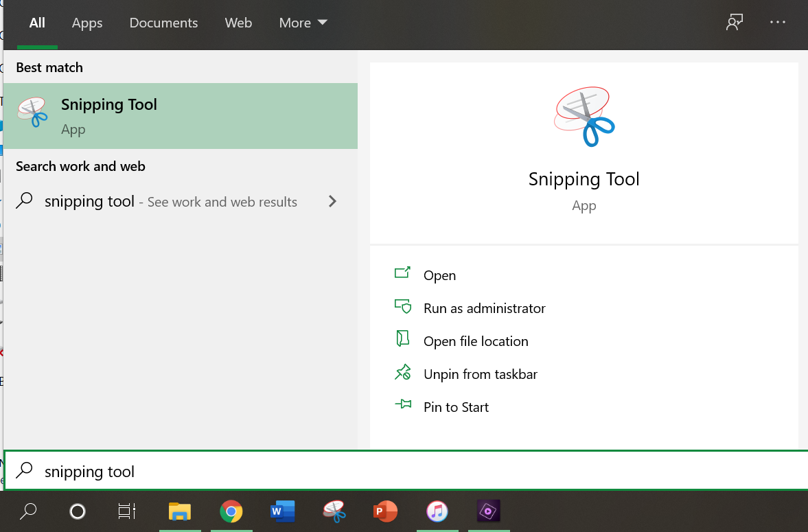Click the feedback person icon at top right

(x=735, y=22)
